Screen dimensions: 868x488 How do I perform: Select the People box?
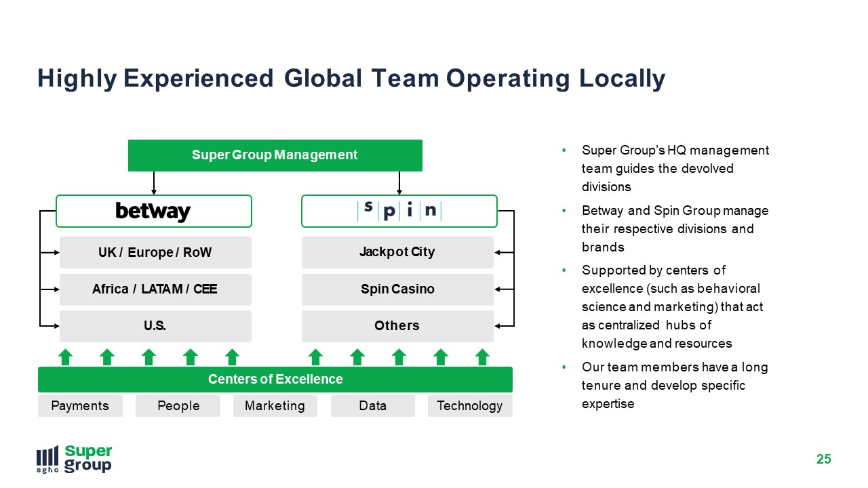click(178, 406)
